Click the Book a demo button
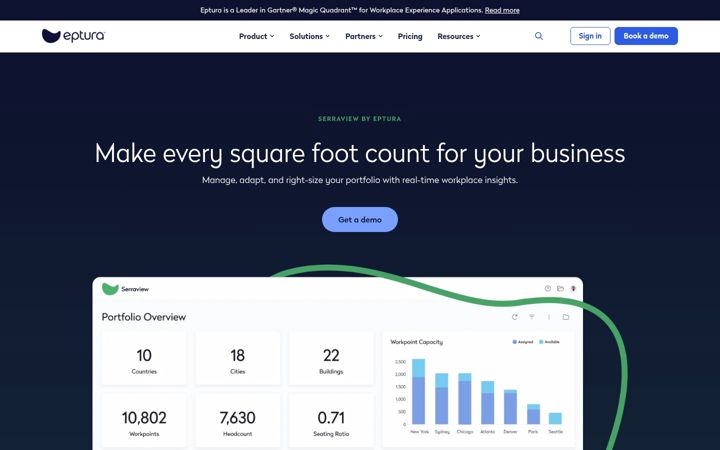Screen dimensions: 720x450 (646, 36)
